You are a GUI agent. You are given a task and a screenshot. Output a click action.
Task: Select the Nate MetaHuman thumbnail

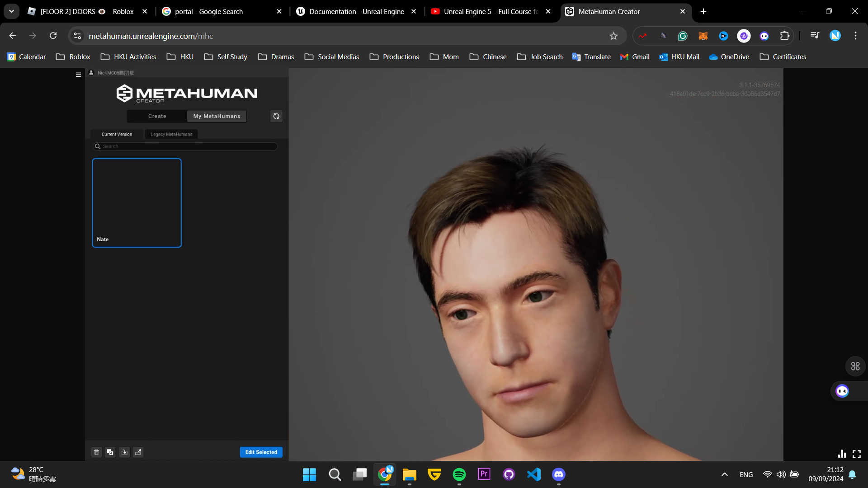point(137,202)
